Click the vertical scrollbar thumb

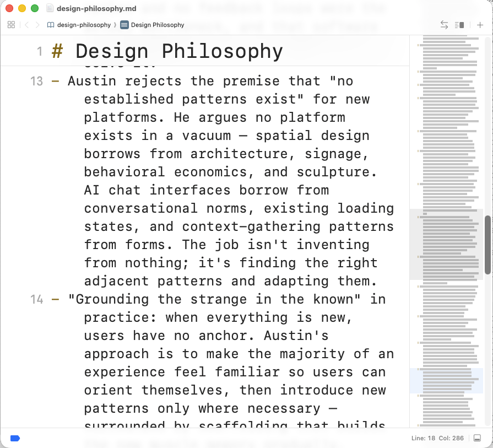(487, 244)
